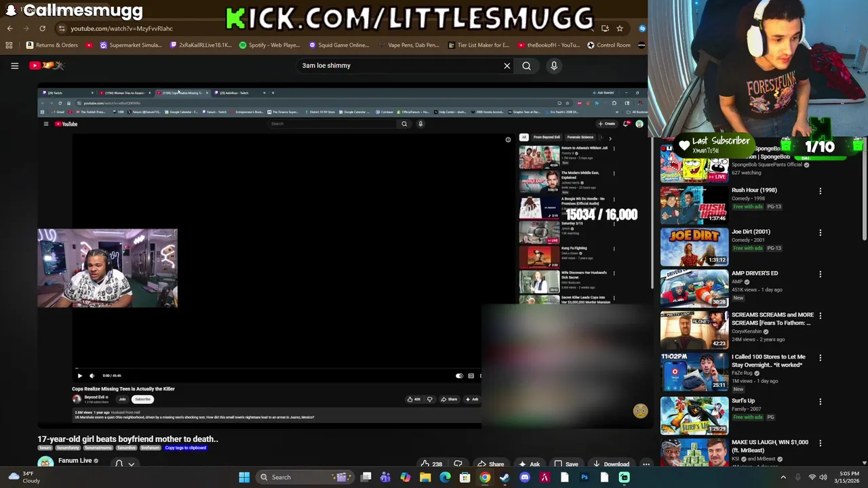This screenshot has height=488, width=868.
Task: Open the Returns & Orders bookmark
Action: (52, 45)
